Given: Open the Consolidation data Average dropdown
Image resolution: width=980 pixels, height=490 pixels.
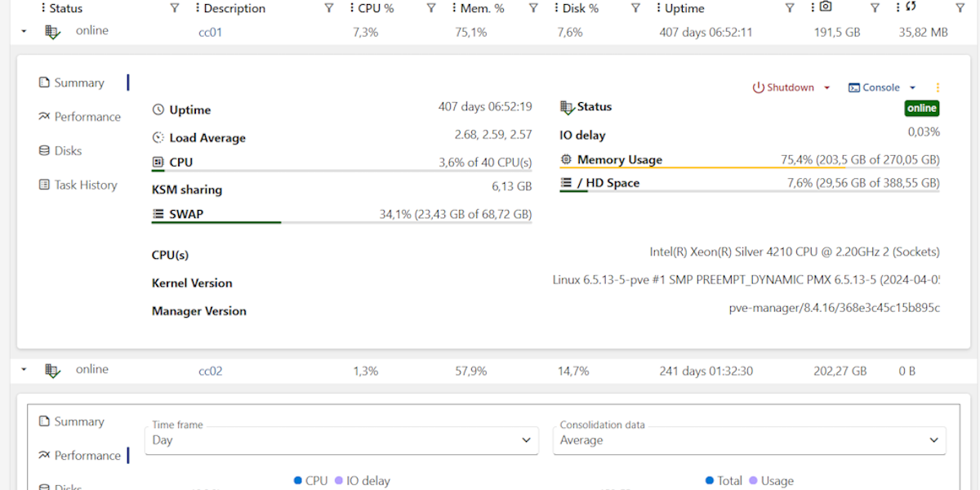Looking at the screenshot, I should [749, 440].
